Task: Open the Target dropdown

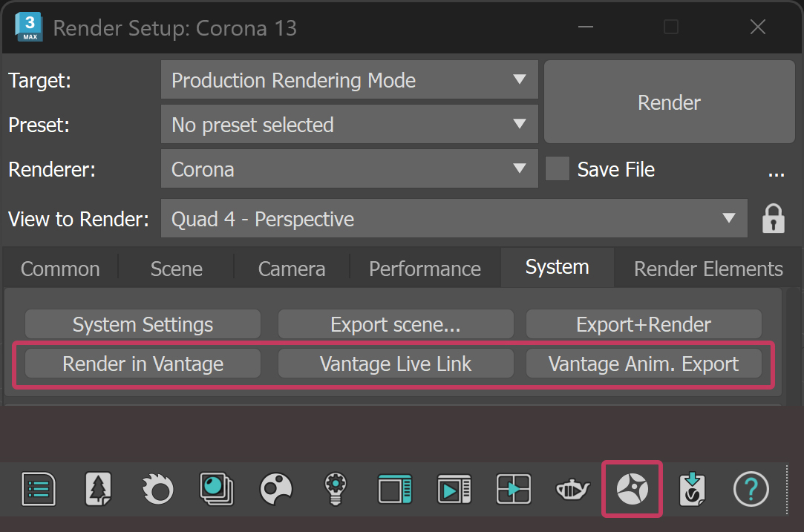Action: [349, 80]
